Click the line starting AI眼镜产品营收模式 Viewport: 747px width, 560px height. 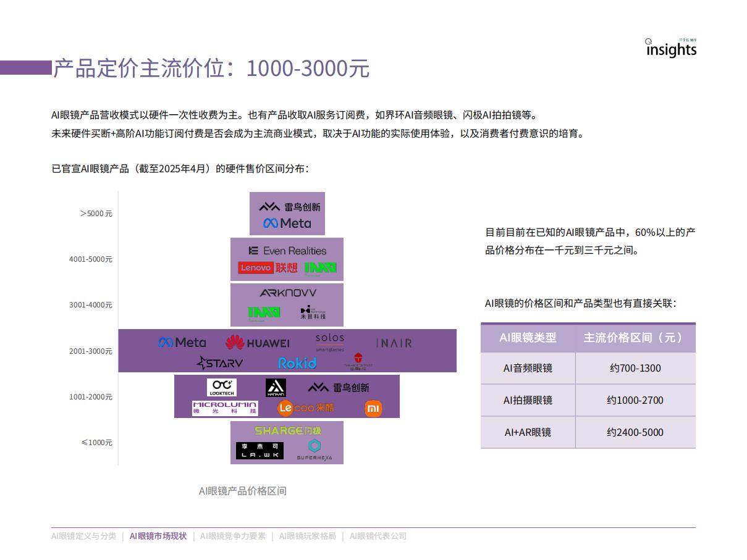[295, 115]
